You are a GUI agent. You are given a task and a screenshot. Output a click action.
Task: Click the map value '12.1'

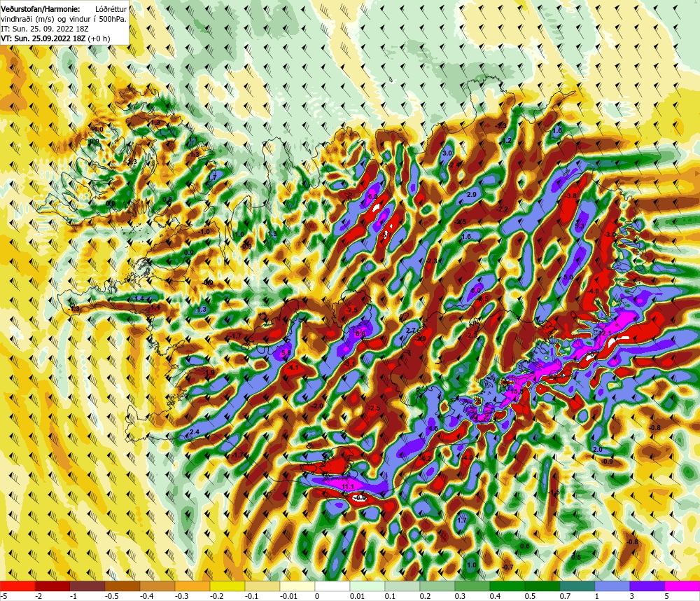605,333
